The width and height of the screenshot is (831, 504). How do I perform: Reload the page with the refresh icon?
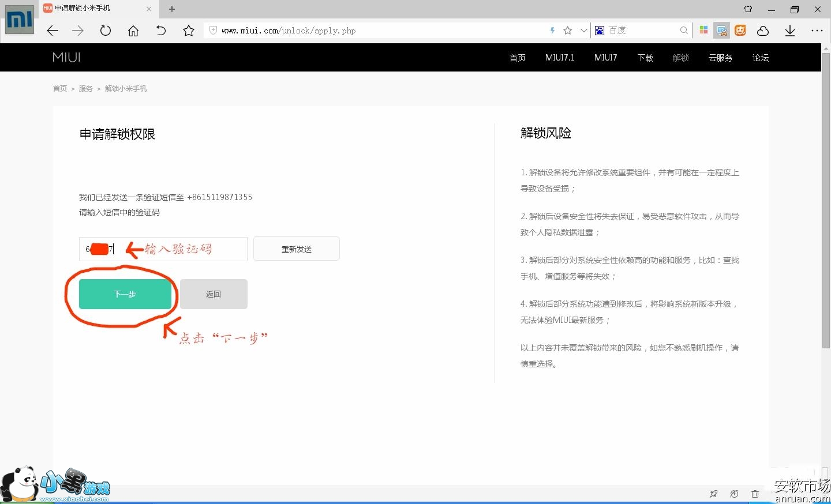(105, 31)
